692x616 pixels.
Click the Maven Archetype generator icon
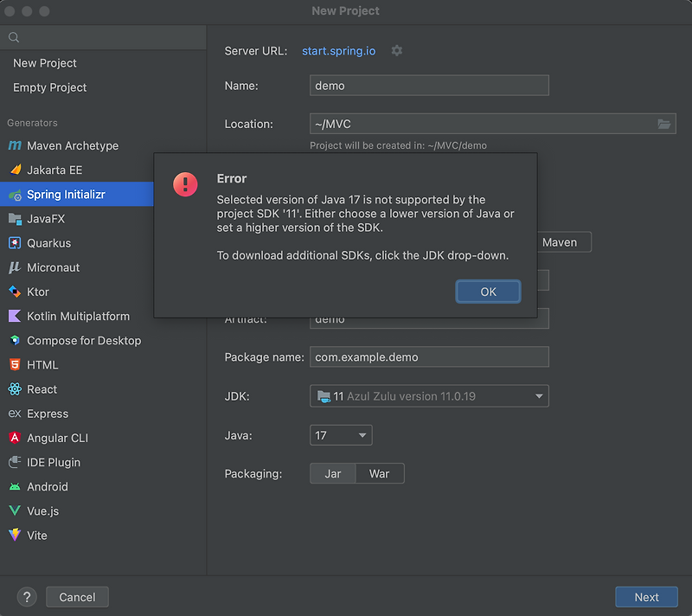click(x=14, y=146)
